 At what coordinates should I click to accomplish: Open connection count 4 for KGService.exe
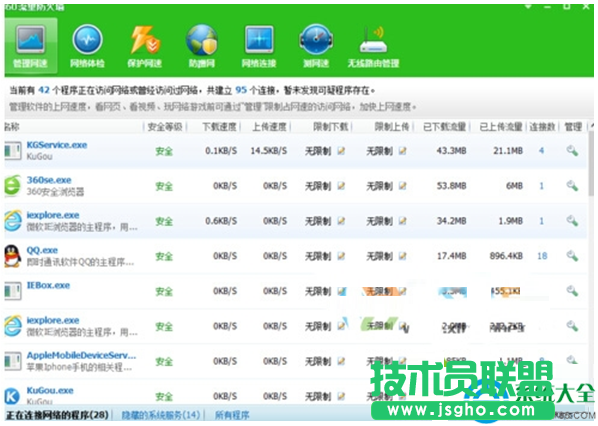pos(541,151)
